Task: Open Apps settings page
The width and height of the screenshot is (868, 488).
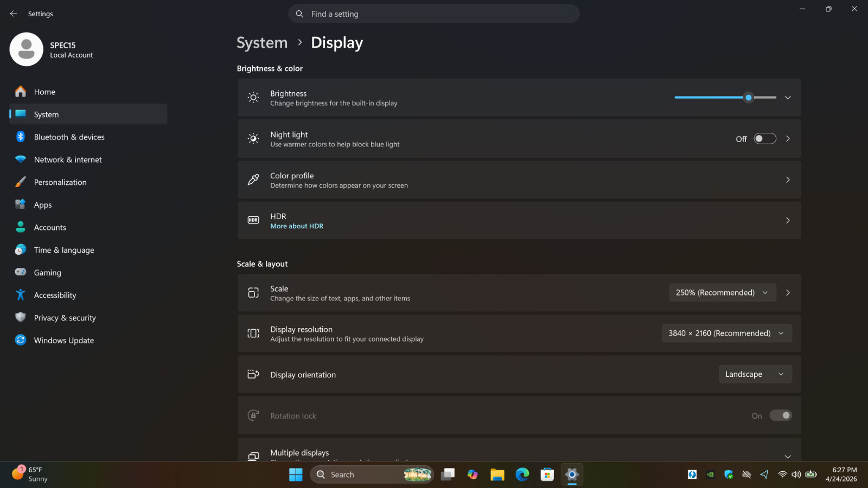Action: click(x=88, y=205)
